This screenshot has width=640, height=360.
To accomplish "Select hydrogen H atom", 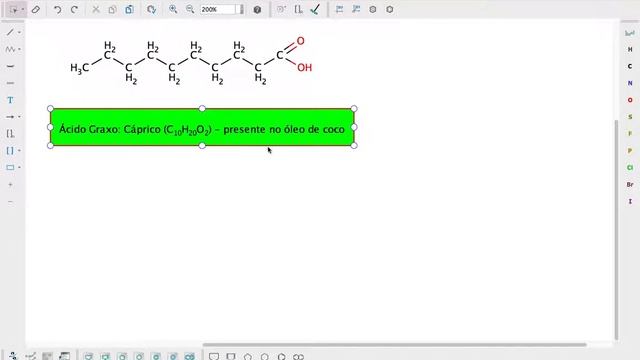I will [x=630, y=49].
